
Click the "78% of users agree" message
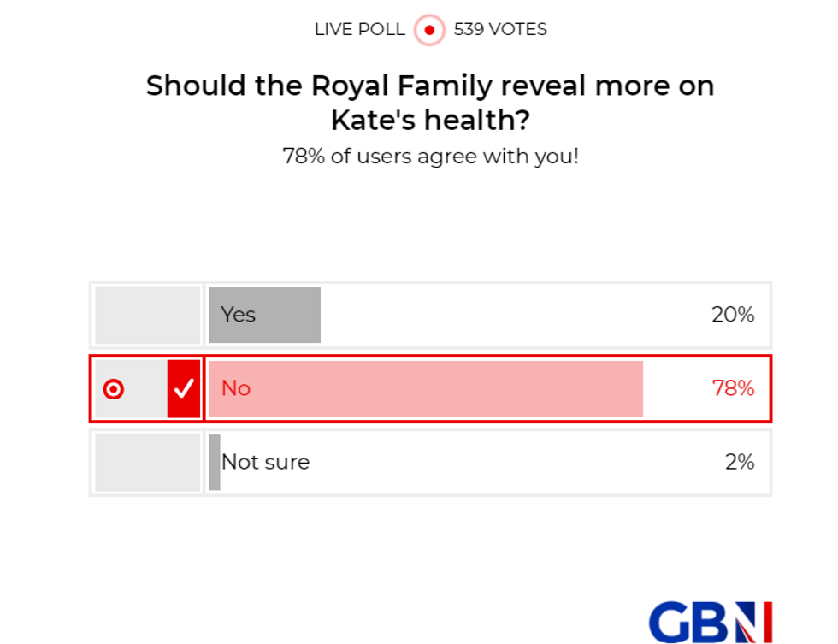430,157
